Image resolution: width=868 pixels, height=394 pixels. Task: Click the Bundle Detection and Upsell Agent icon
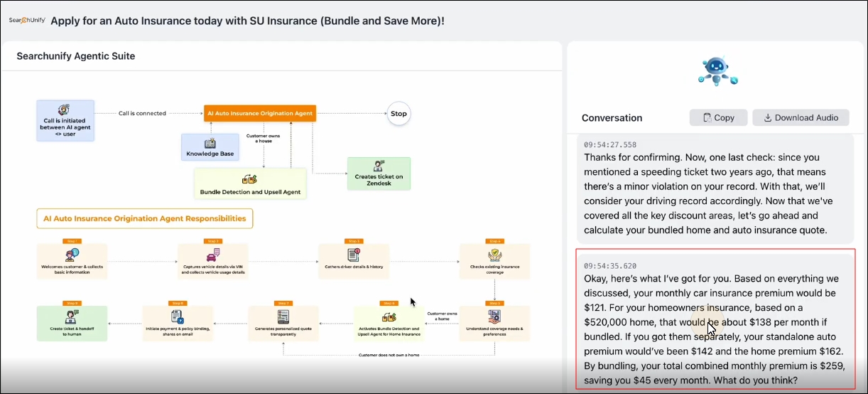[x=249, y=180]
